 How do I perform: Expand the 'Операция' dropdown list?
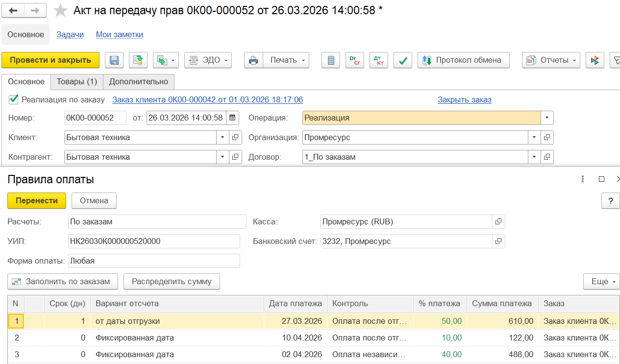coord(547,118)
